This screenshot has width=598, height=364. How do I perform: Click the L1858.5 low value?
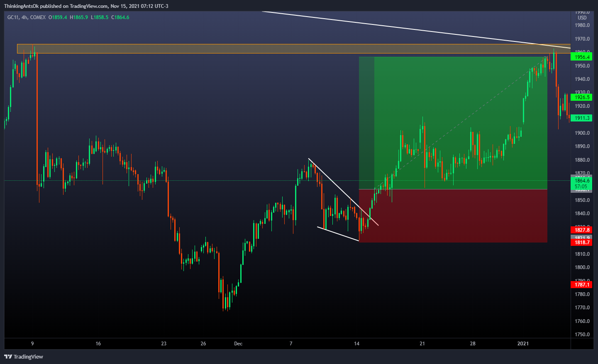point(100,17)
